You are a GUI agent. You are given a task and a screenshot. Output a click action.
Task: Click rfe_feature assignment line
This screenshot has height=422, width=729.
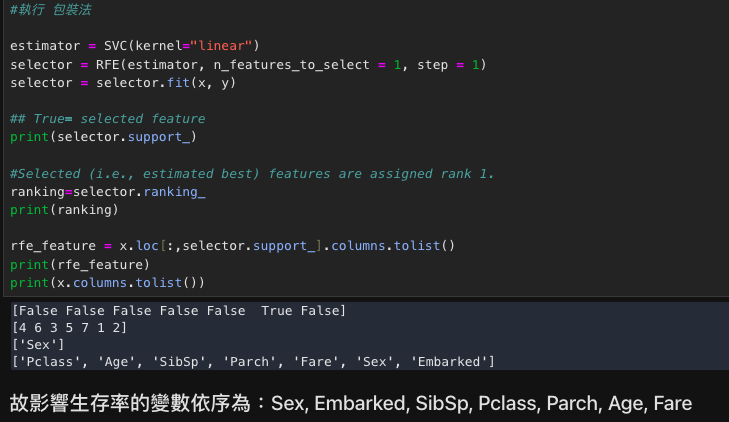pyautogui.click(x=232, y=245)
